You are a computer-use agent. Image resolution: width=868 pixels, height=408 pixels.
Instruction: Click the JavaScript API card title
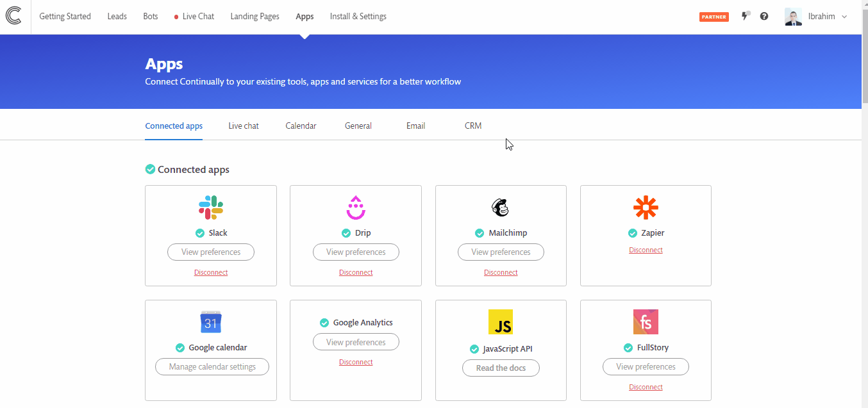pyautogui.click(x=508, y=349)
